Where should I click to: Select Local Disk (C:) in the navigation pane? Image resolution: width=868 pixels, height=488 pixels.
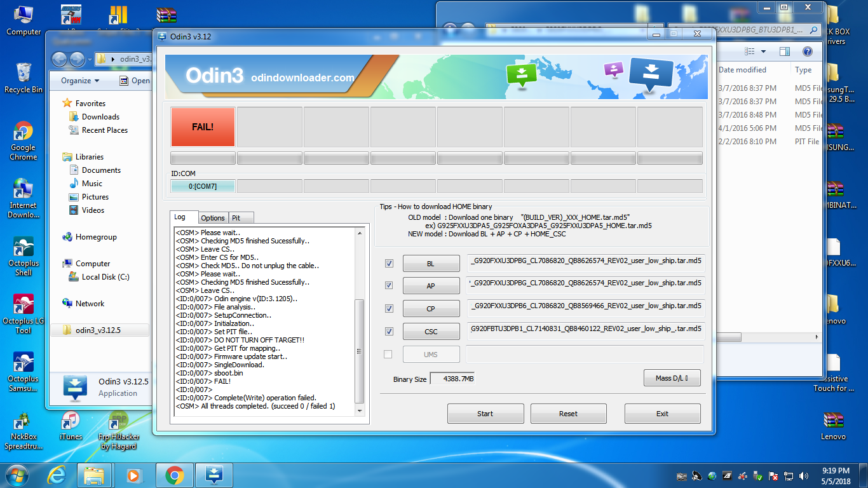(105, 277)
